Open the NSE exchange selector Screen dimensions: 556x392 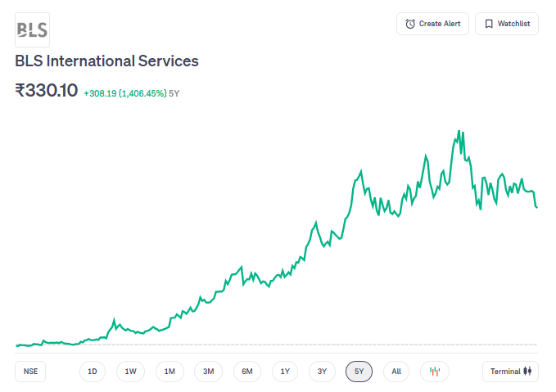(30, 372)
